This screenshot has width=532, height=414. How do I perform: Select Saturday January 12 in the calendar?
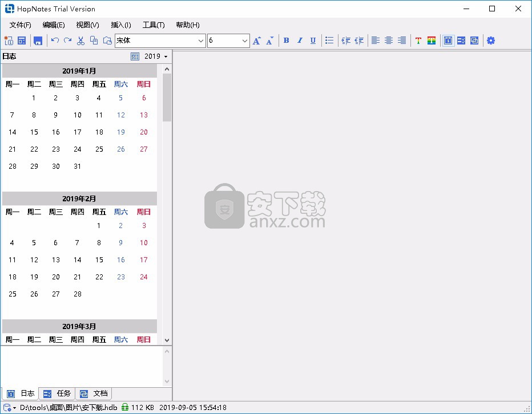(121, 115)
